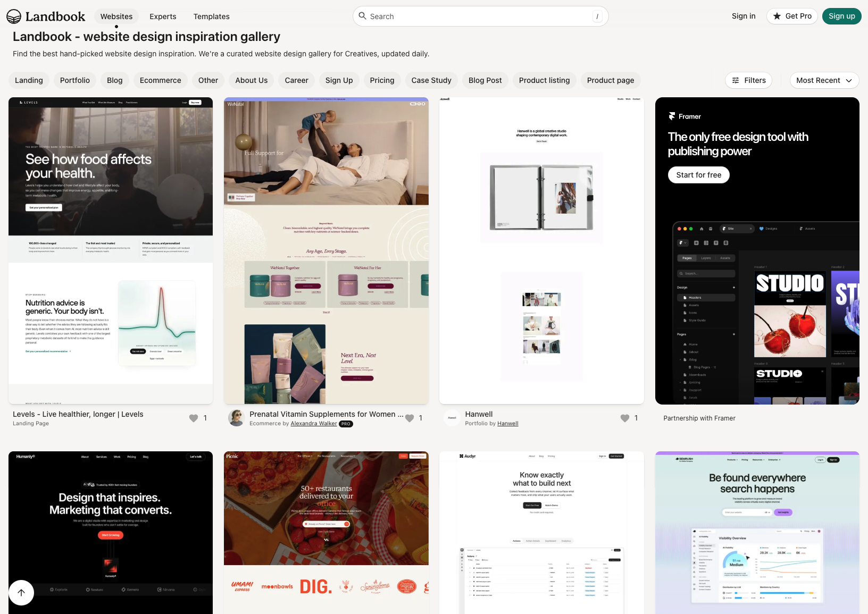Click the Framer logo icon in ad
868x614 pixels.
672,116
